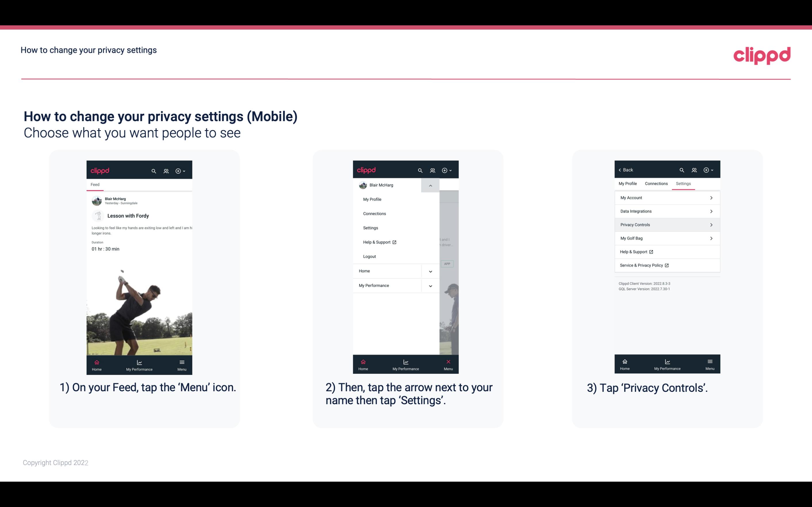Tap the Search icon in app bar
The width and height of the screenshot is (812, 507).
pyautogui.click(x=153, y=171)
